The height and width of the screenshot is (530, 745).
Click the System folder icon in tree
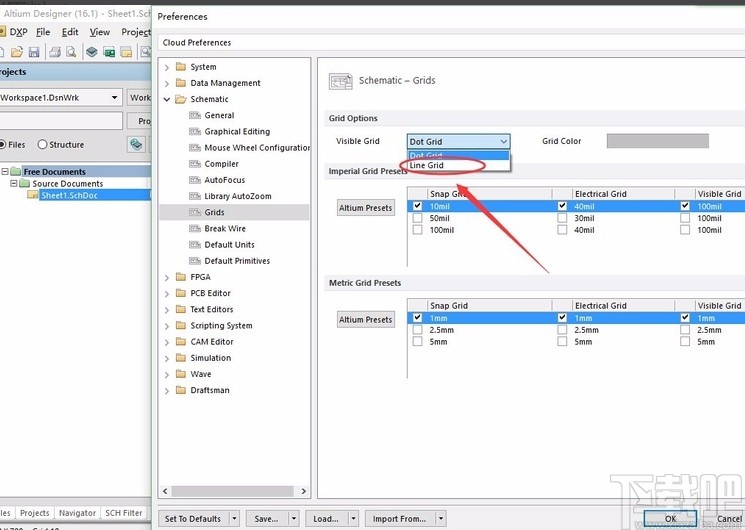tap(181, 67)
